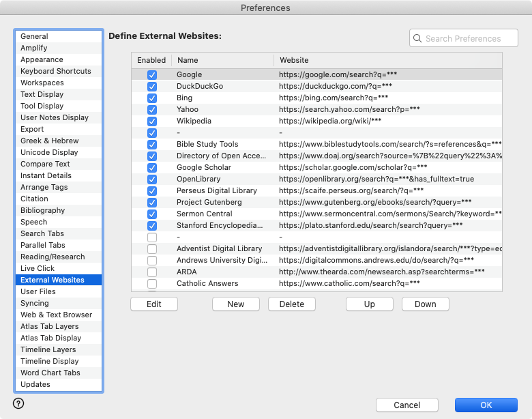The image size is (532, 419).
Task: Confirm changes with OK button
Action: [x=486, y=405]
